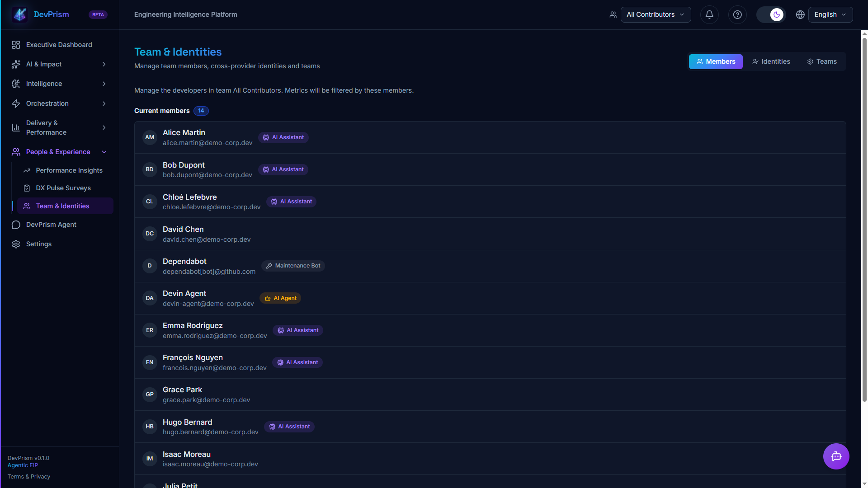Click the globe language icon
The width and height of the screenshot is (868, 488).
(800, 14)
